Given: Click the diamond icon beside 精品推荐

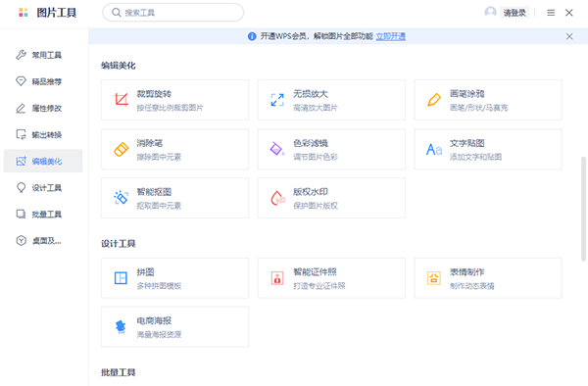Looking at the screenshot, I should 21,81.
